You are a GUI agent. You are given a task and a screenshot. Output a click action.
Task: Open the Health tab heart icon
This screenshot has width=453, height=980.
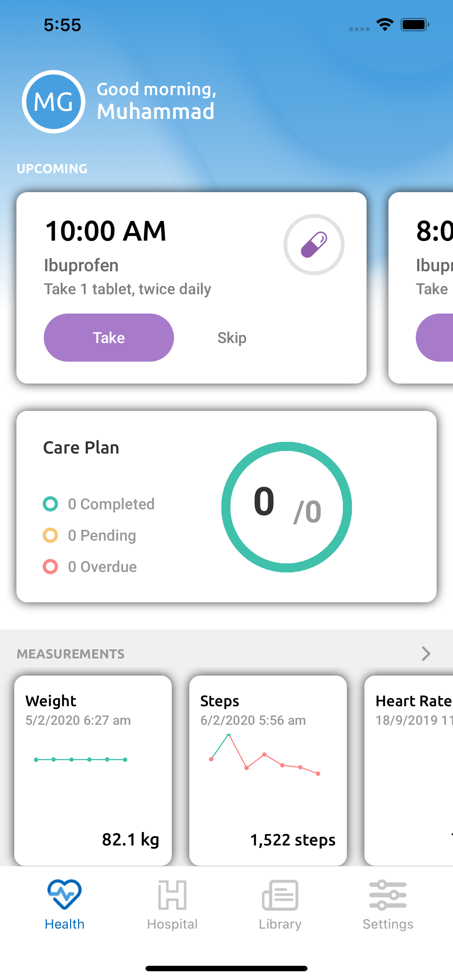tap(64, 894)
